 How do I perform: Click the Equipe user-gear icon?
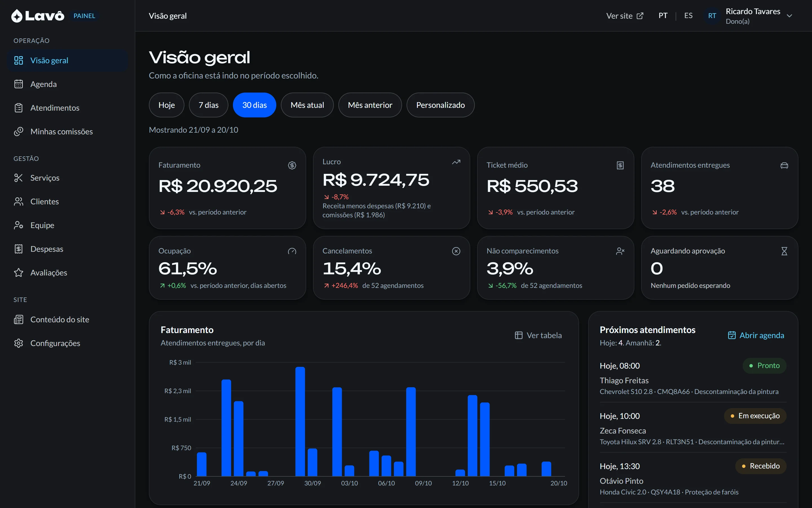tap(18, 225)
